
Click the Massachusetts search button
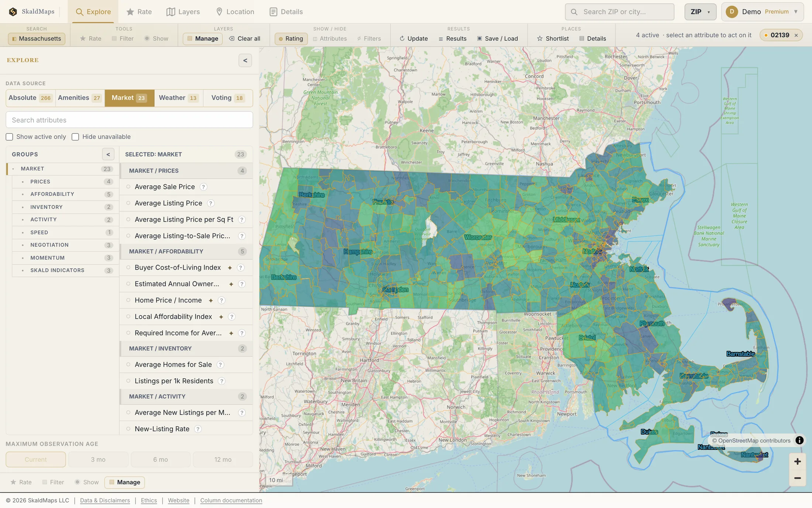pyautogui.click(x=37, y=38)
